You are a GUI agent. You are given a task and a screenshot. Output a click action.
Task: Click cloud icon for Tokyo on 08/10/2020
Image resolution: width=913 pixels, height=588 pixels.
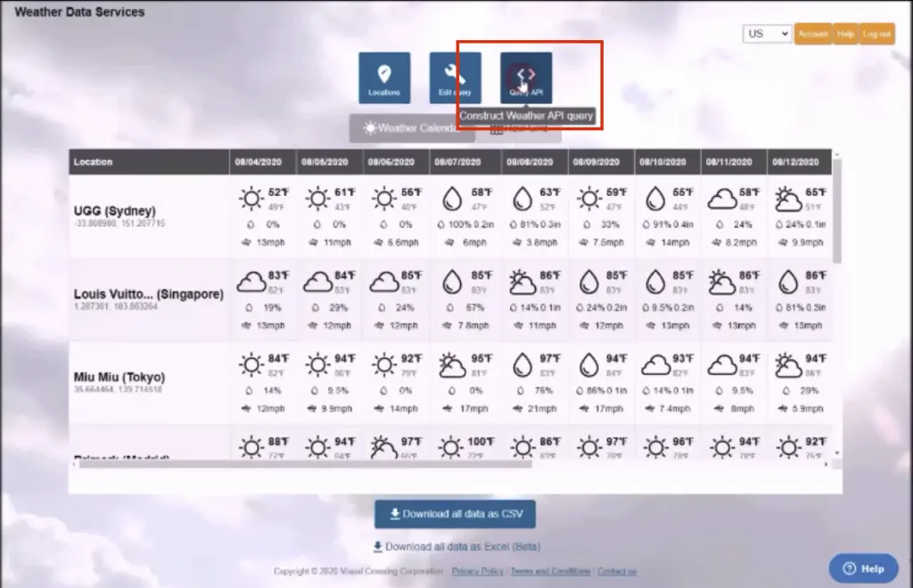[656, 365]
